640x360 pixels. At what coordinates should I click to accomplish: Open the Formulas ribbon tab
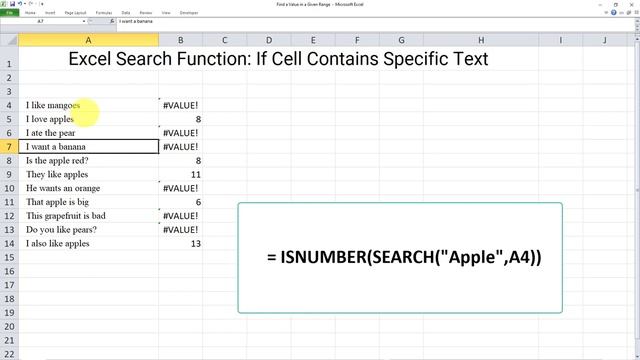pos(104,13)
